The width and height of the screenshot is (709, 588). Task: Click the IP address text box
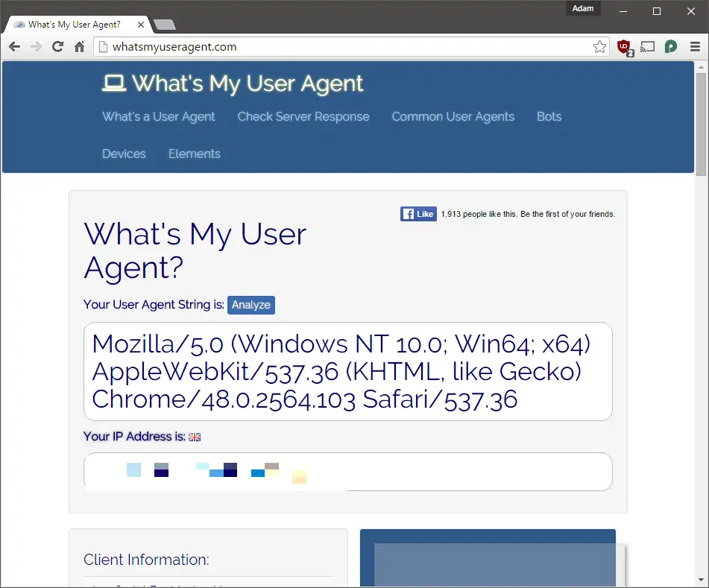coord(347,472)
